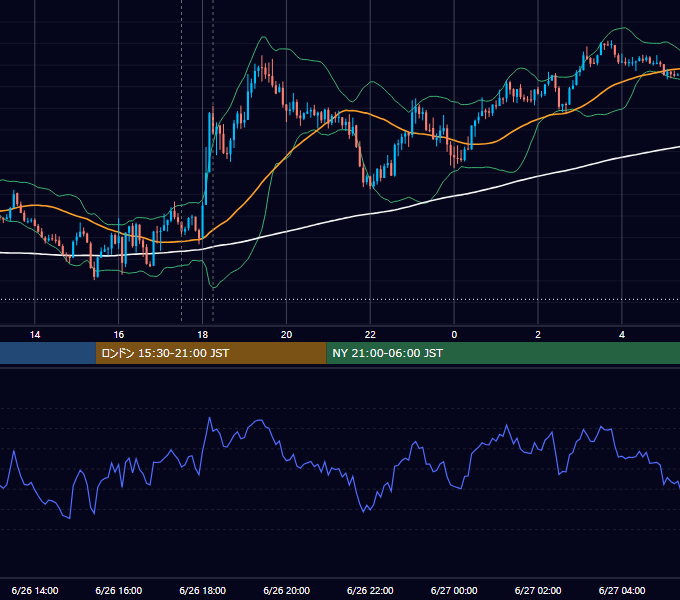Image resolution: width=680 pixels, height=600 pixels.
Task: Click the 6/27 00:00 date label
Action: [454, 590]
